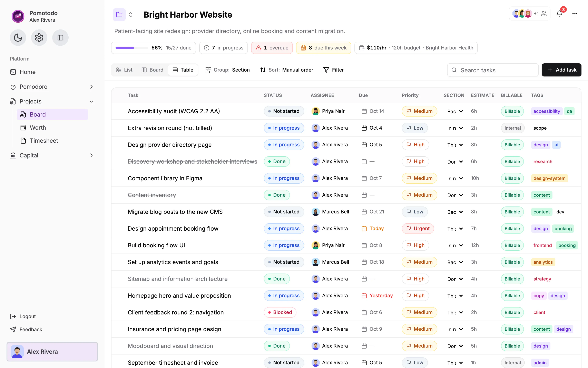Image resolution: width=588 pixels, height=368 pixels.
Task: Click Urgent priority flag on booking flow row
Action: coord(418,229)
